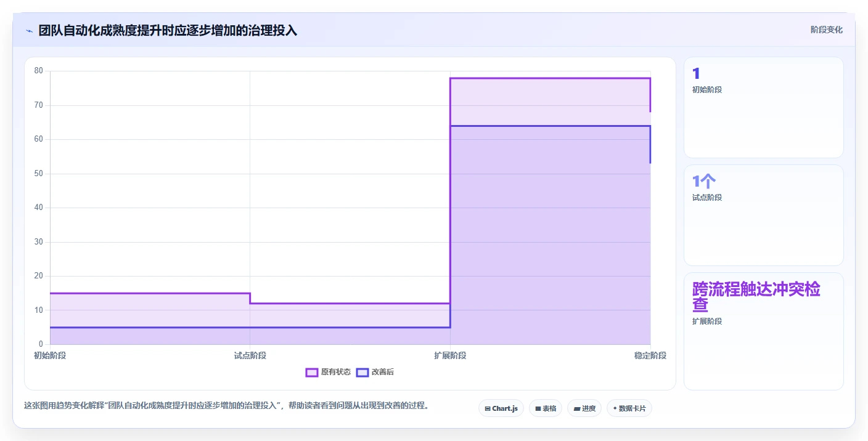The width and height of the screenshot is (868, 441).
Task: Click the 数据卡片 tag
Action: coord(629,408)
